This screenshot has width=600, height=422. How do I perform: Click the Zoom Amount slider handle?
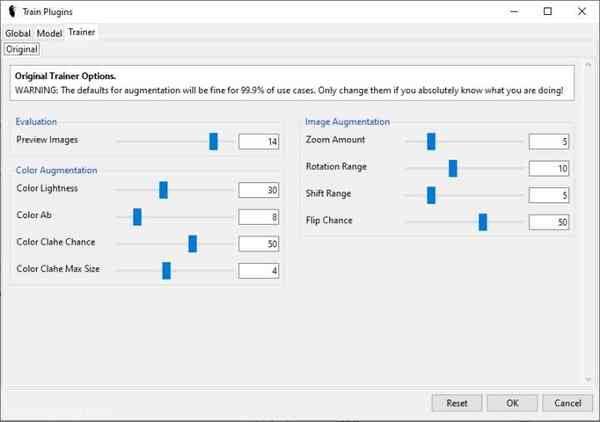(431, 142)
